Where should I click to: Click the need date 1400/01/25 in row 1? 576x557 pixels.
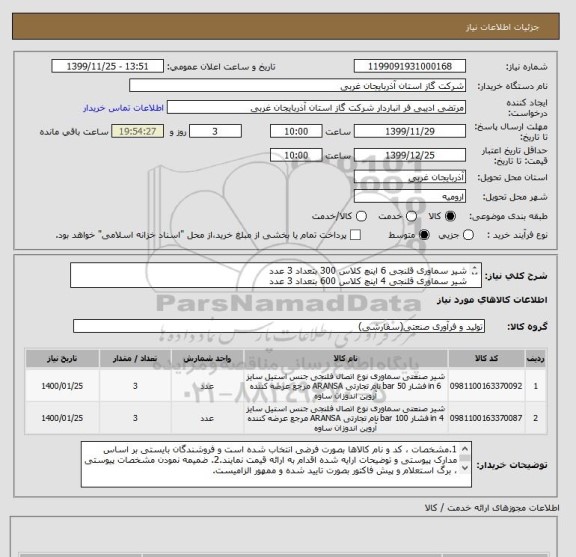[x=62, y=386]
